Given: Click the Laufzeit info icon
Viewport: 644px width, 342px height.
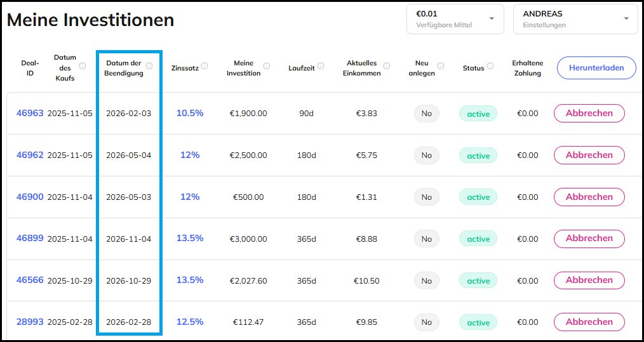Looking at the screenshot, I should [x=321, y=66].
